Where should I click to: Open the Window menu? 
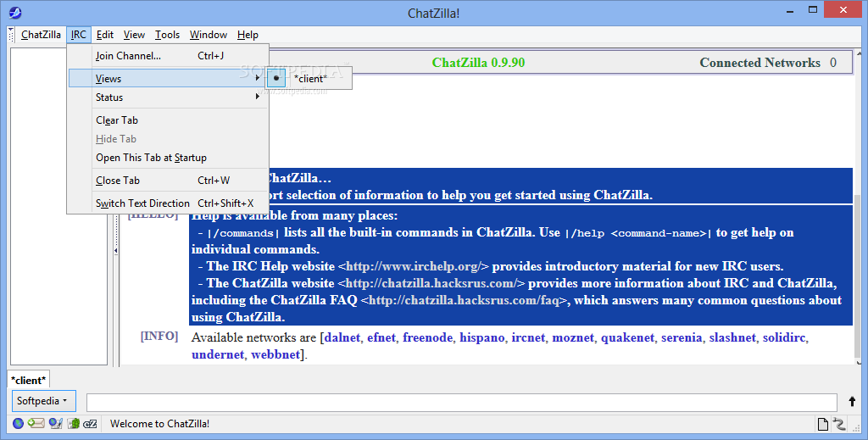209,35
